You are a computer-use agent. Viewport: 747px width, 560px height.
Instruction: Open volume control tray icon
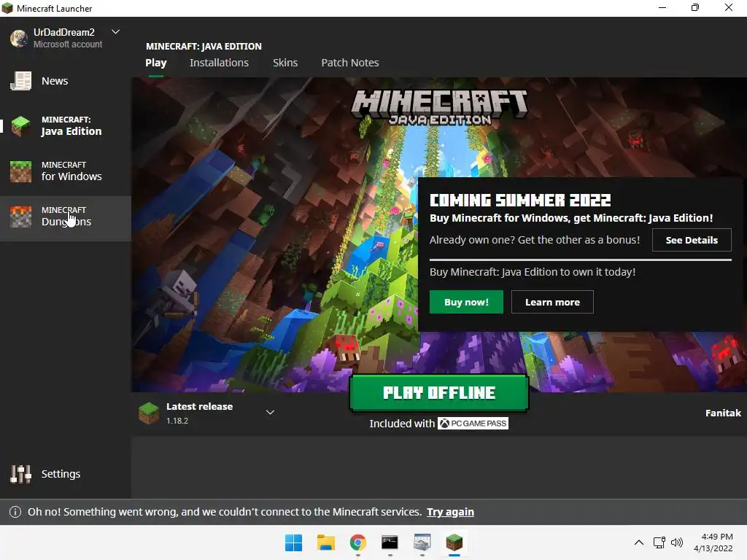(x=677, y=542)
